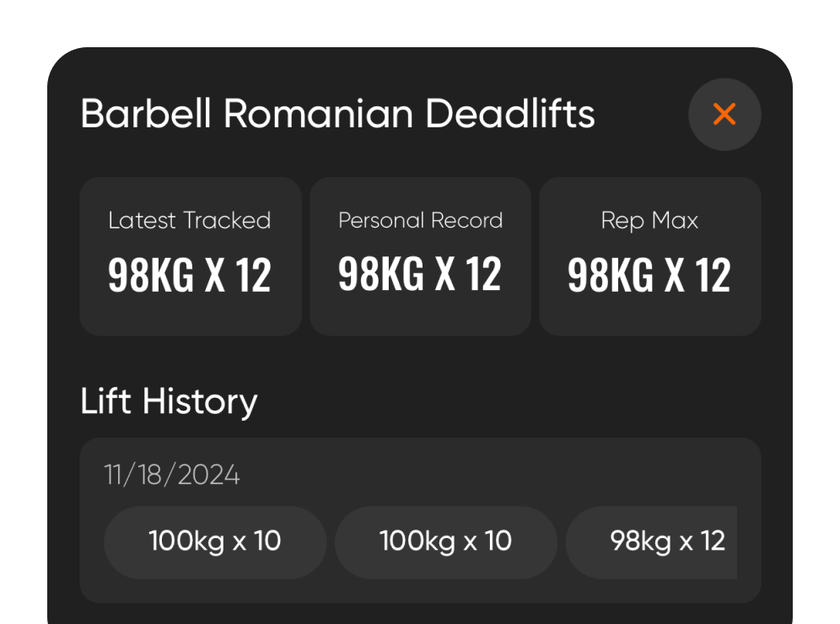840x624 pixels.
Task: Click the Barbell Romanian Deadlifts title
Action: click(x=337, y=115)
